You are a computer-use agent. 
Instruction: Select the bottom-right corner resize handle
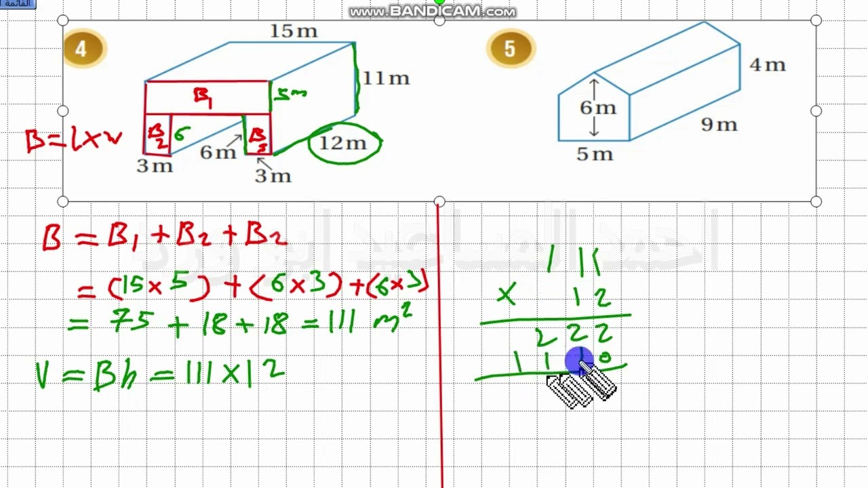[x=816, y=201]
